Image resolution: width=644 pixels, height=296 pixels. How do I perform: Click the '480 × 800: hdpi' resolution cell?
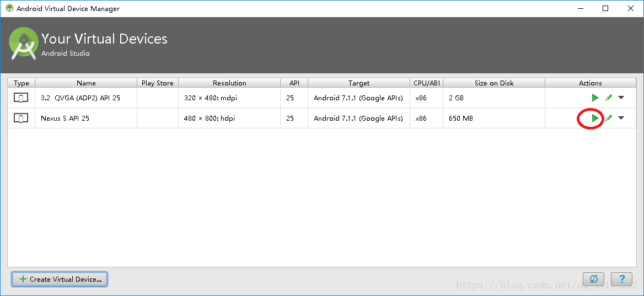229,119
